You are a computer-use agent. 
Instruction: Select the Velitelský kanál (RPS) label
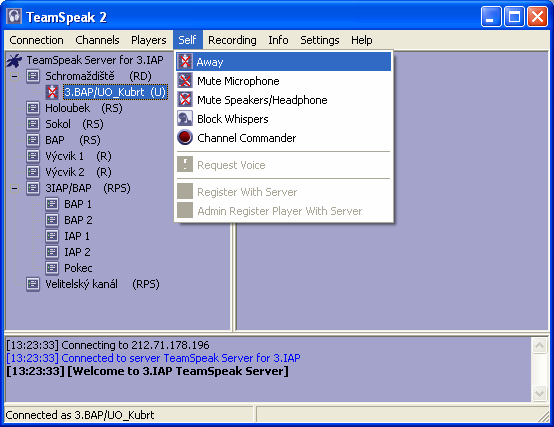[102, 284]
